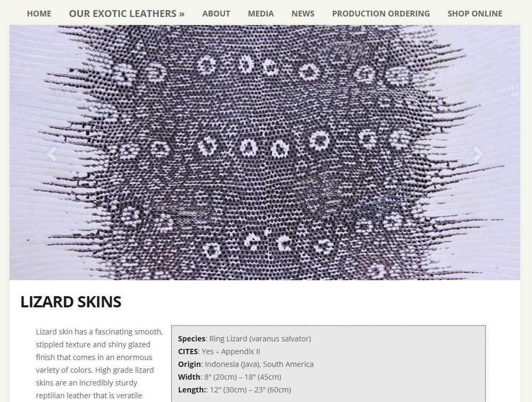The image size is (532, 402).
Task: Click the bold Origin label
Action: click(189, 364)
